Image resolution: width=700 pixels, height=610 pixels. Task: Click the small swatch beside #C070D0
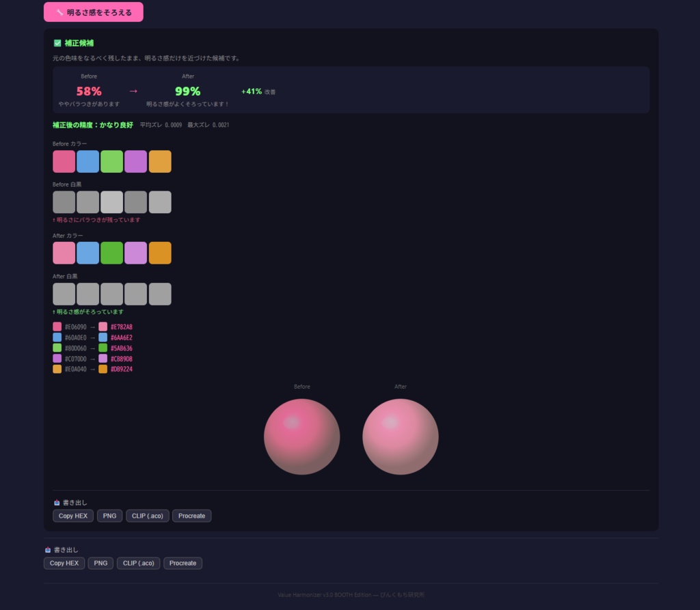[x=57, y=359]
